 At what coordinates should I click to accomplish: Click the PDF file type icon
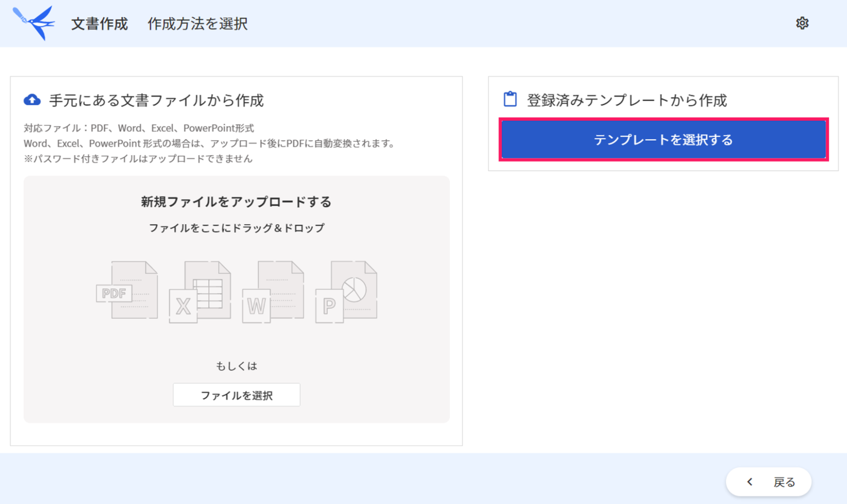pos(127,290)
